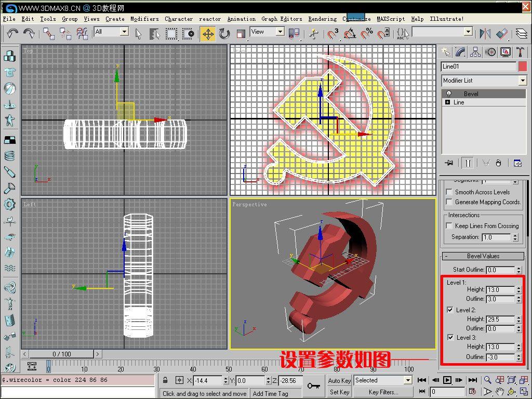Viewport: 532px width, 399px height.
Task: Activate Select and Rotate tool
Action: pyautogui.click(x=224, y=34)
